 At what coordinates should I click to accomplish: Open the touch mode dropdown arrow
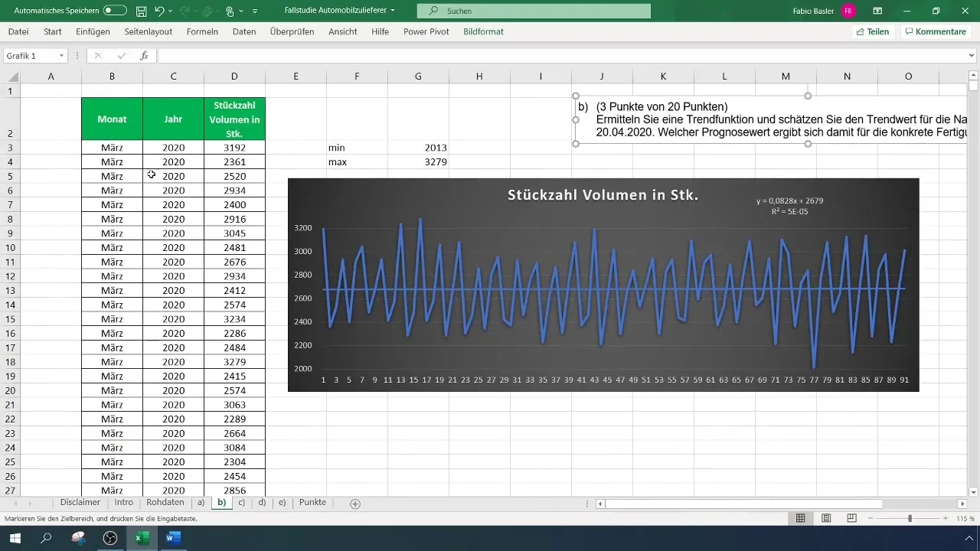[x=240, y=11]
